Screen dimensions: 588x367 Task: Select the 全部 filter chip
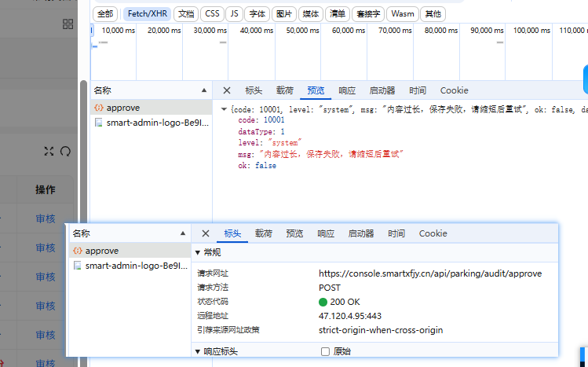click(x=105, y=14)
